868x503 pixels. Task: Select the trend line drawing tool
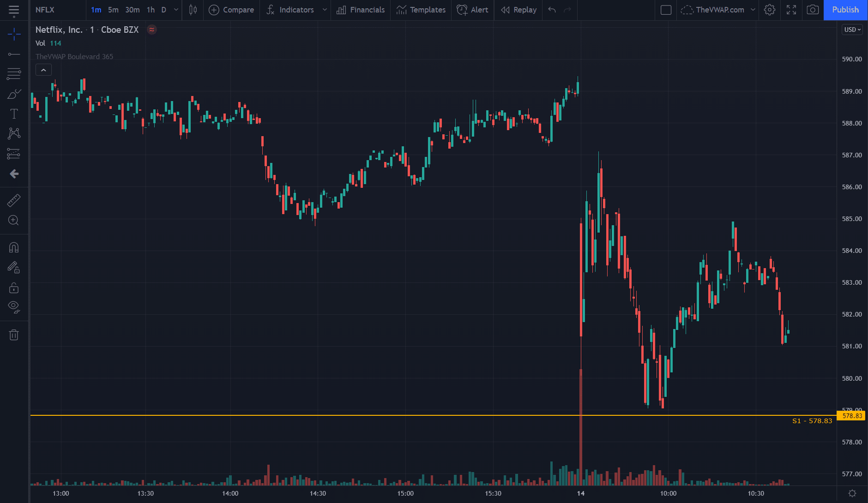coord(14,54)
